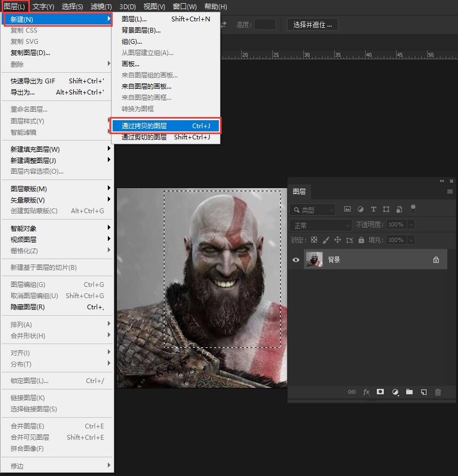Viewport: 458px width, 476px height.
Task: Choose 背景图层(B)... submenu entry
Action: pyautogui.click(x=165, y=30)
